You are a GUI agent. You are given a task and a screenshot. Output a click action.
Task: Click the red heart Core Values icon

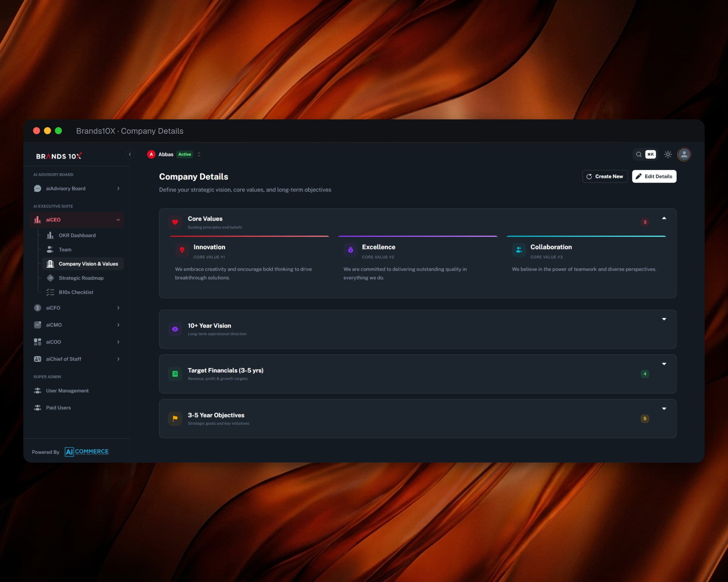click(175, 222)
